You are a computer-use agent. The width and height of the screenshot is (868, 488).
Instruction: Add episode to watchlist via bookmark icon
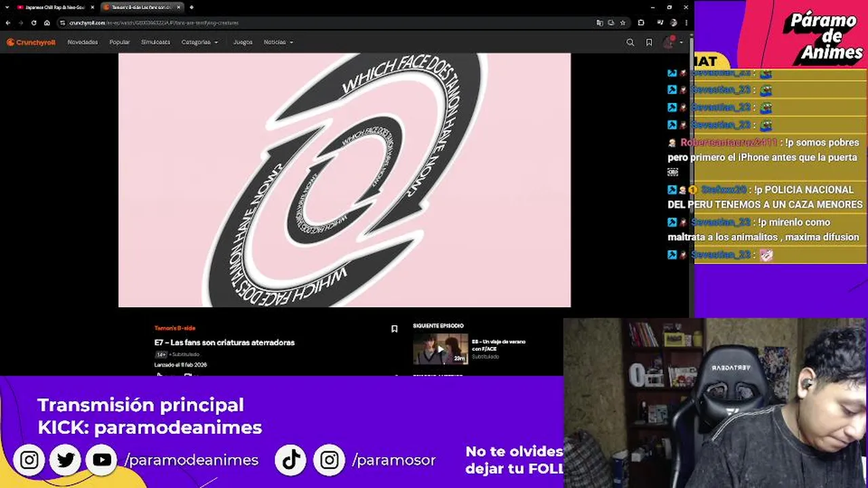click(394, 329)
